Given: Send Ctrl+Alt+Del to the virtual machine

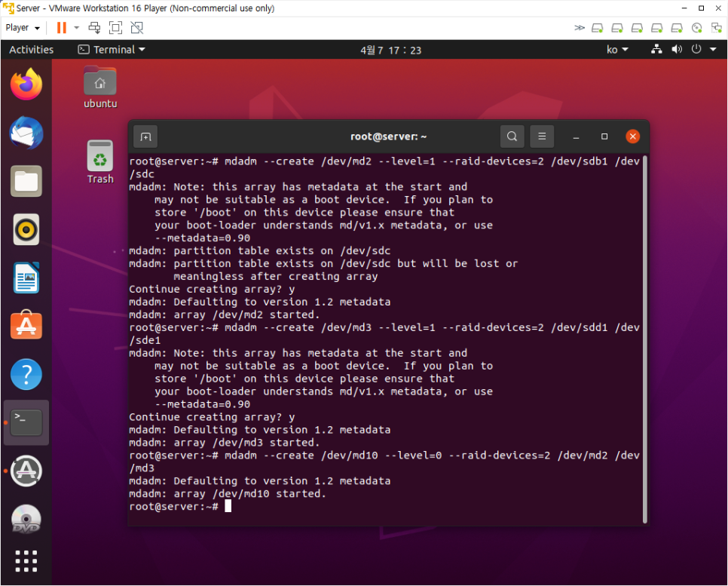Looking at the screenshot, I should pyautogui.click(x=94, y=28).
